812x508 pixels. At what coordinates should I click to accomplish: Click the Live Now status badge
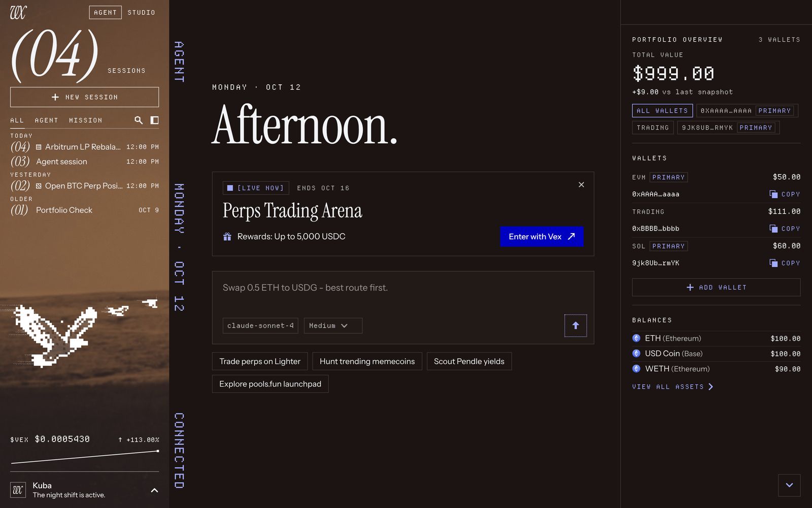(256, 188)
